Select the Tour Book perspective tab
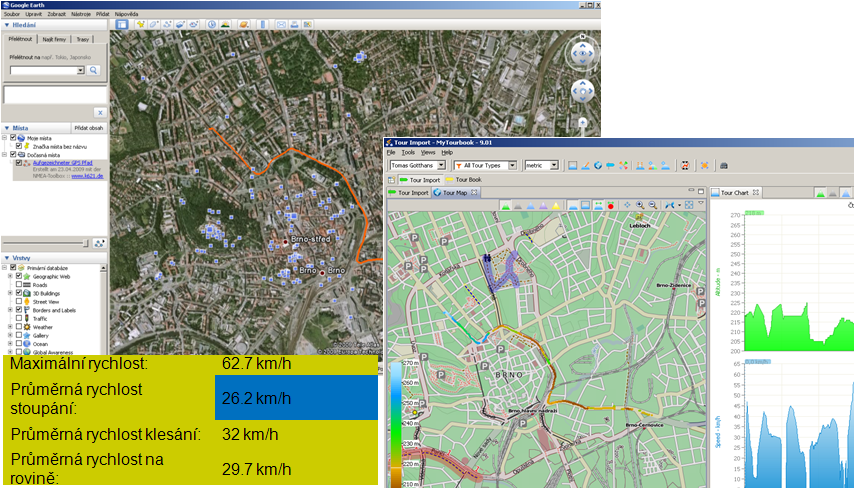This screenshot has width=854, height=488. click(x=464, y=180)
